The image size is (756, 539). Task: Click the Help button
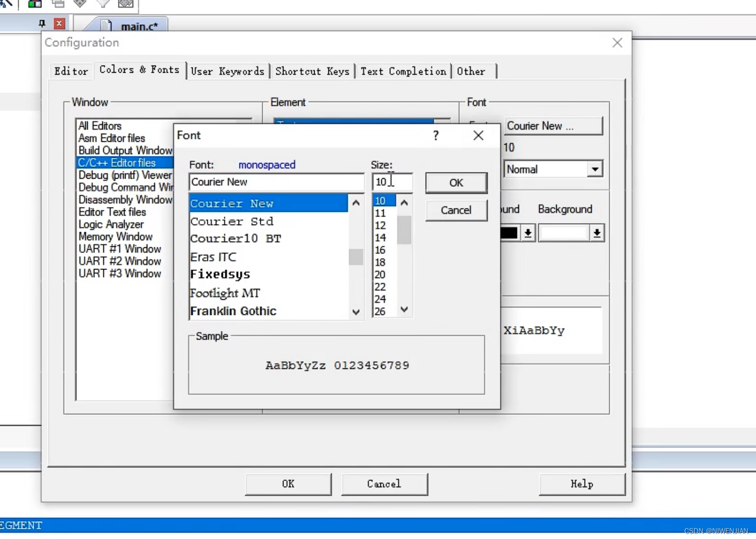[x=581, y=484]
